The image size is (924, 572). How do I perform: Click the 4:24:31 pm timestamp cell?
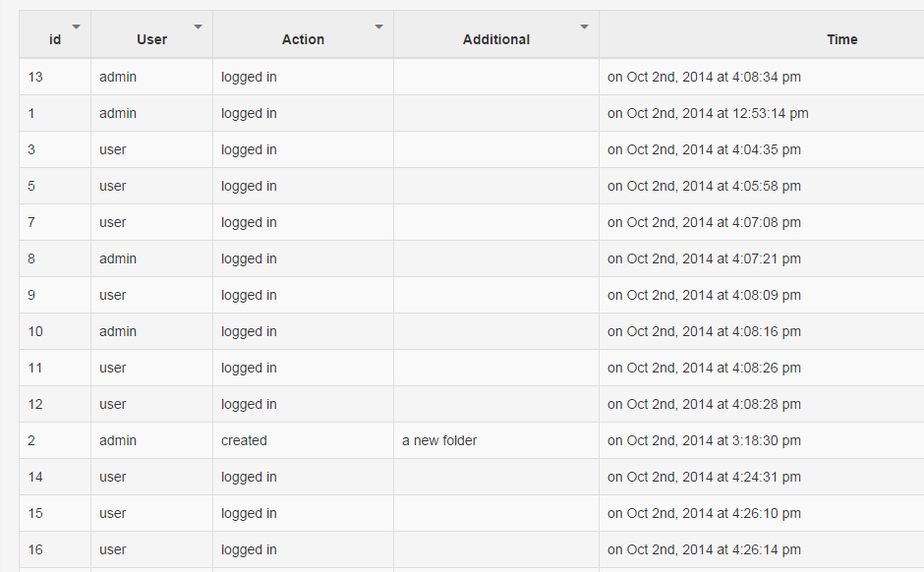coord(704,477)
